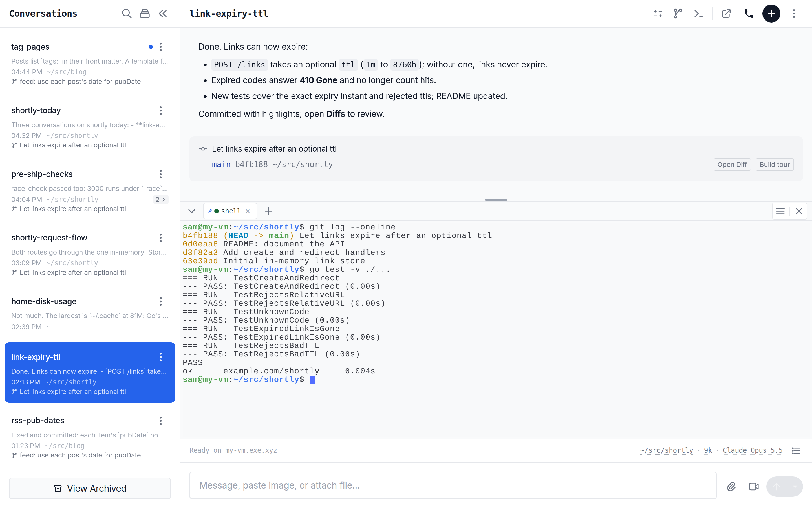Click the pin icon on shell tab

[210, 211]
